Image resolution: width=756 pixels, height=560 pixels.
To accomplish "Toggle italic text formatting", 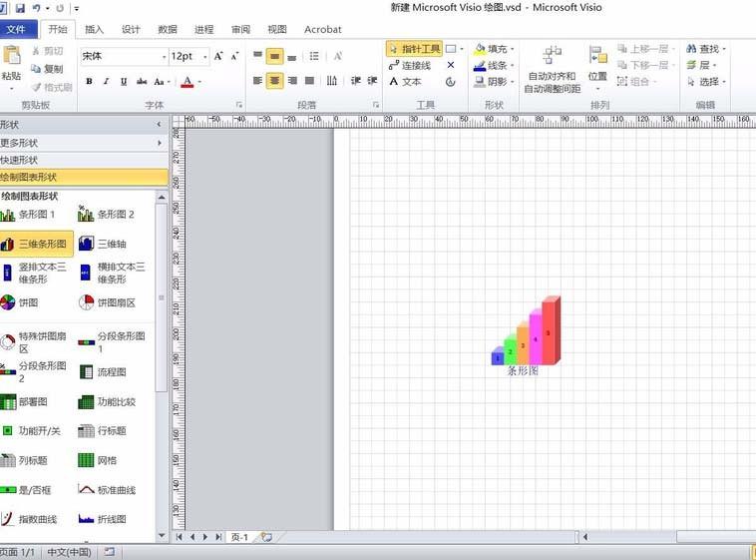I will click(106, 82).
